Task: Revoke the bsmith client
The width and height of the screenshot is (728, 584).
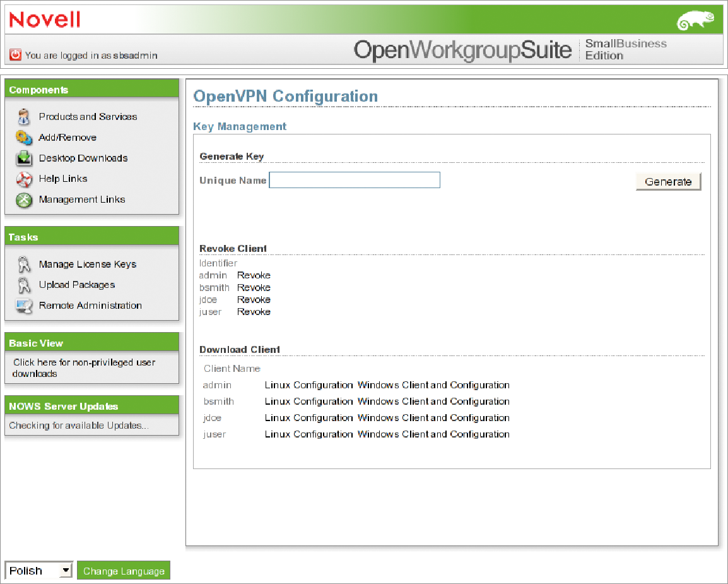Action: click(x=254, y=288)
